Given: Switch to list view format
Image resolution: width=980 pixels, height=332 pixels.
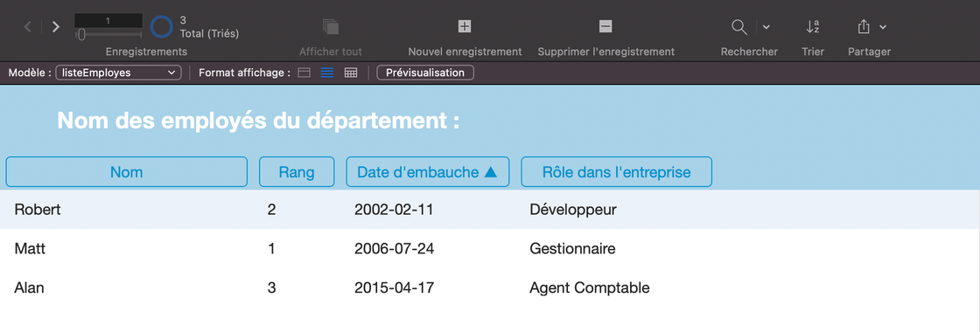Looking at the screenshot, I should click(x=327, y=73).
